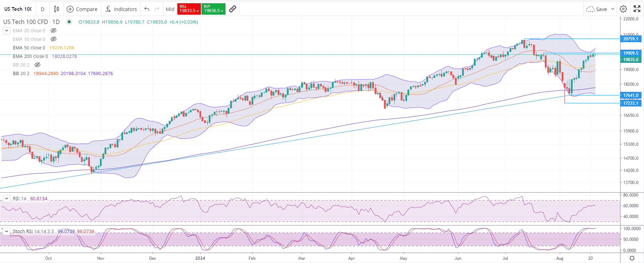The image size is (644, 263).
Task: Click the RSI 14 legend label
Action: tap(20, 198)
